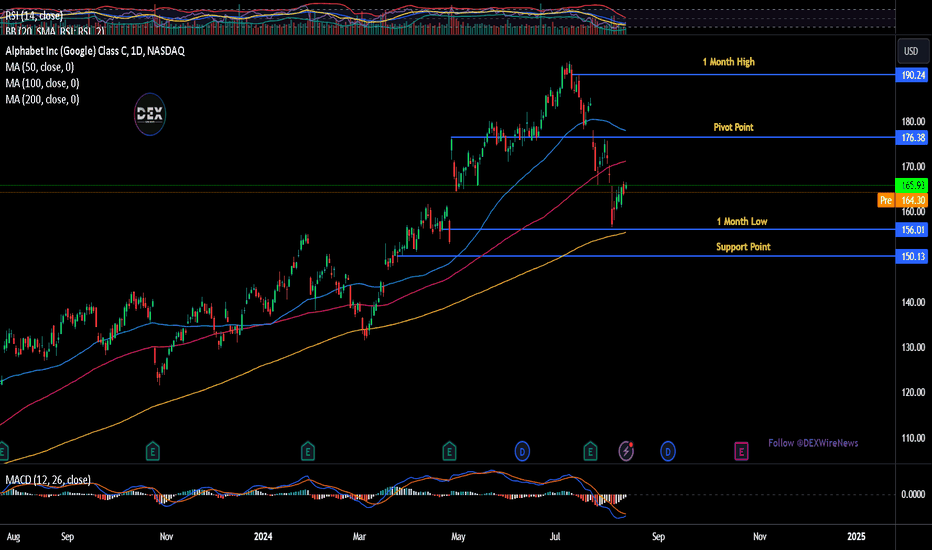Select the '1 Month High' annotation text
The width and height of the screenshot is (932, 550).
click(x=728, y=62)
